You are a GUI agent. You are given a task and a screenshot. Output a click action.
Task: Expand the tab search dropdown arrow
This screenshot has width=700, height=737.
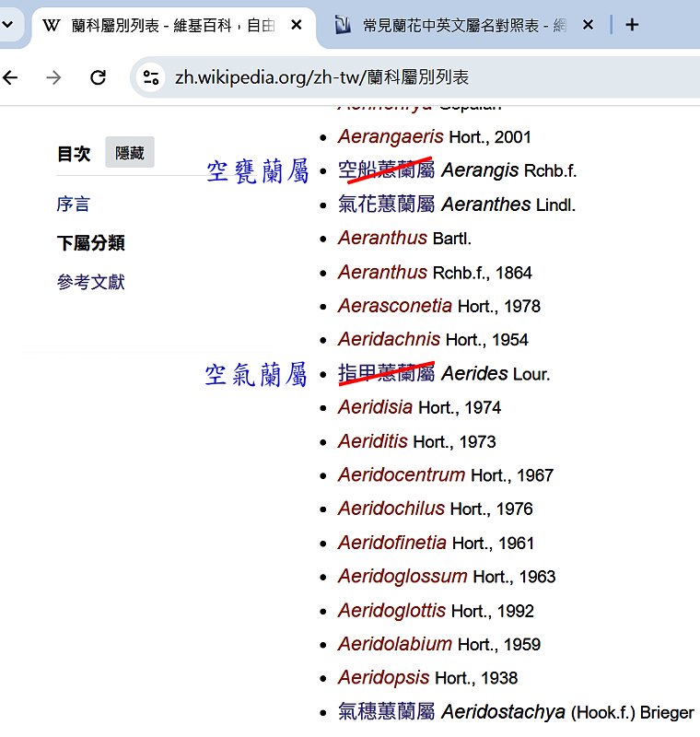click(x=7, y=25)
